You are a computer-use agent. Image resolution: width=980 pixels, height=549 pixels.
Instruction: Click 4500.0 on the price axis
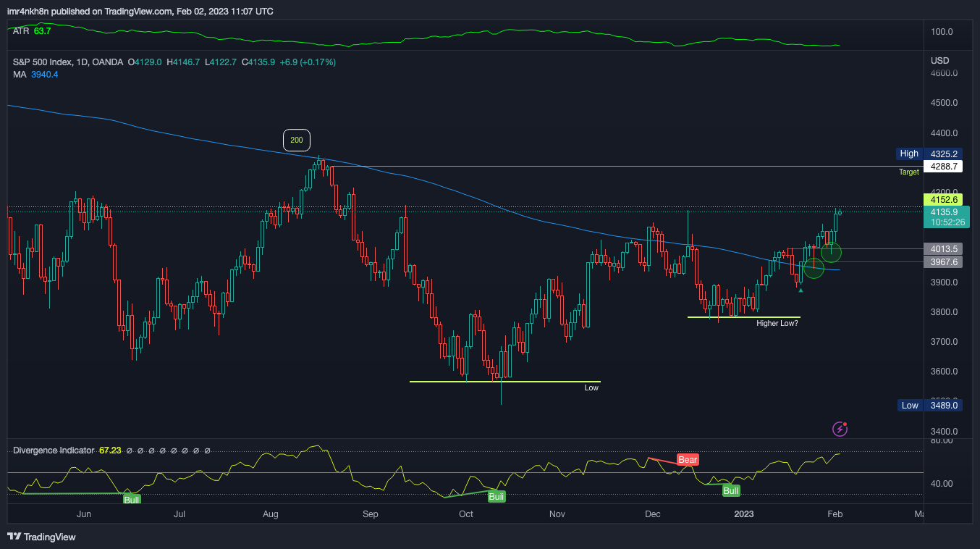[944, 103]
